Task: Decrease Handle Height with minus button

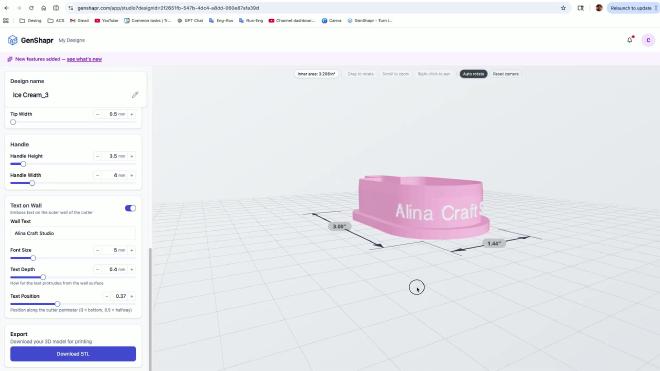Action: pyautogui.click(x=98, y=156)
